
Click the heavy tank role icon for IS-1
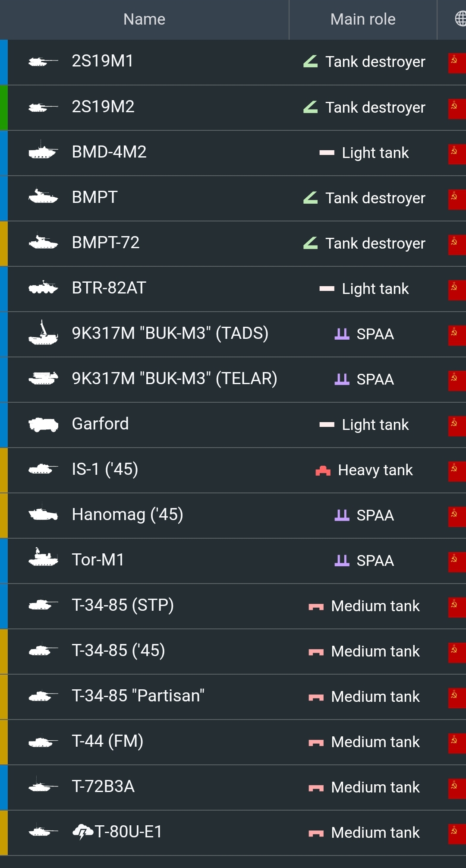click(x=323, y=470)
